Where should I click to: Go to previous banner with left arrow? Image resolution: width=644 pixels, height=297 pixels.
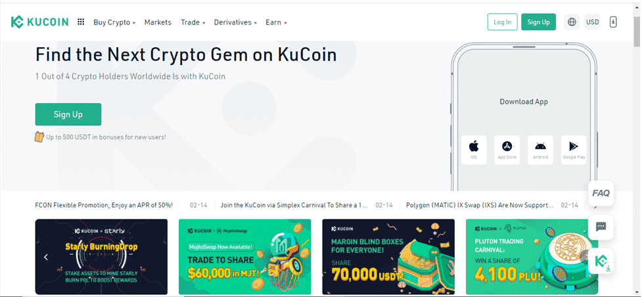(x=46, y=257)
